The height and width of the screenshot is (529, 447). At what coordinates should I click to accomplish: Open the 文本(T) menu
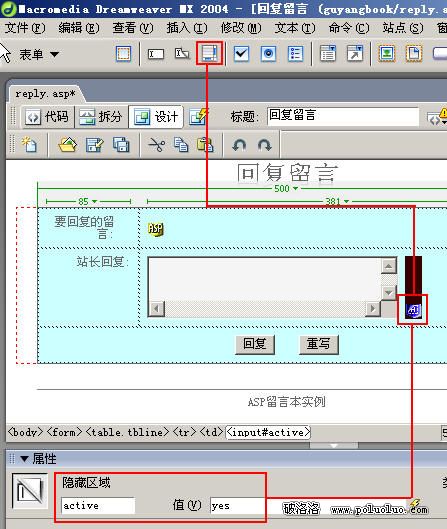[x=295, y=28]
